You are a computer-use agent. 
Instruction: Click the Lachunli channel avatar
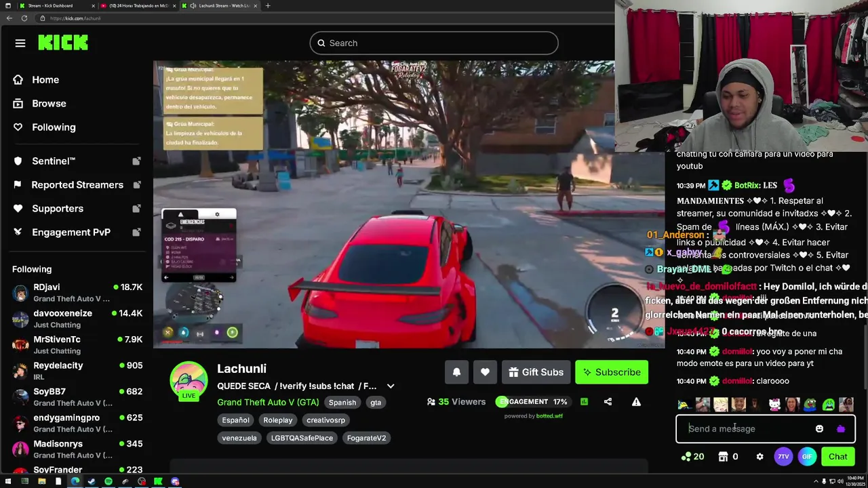click(189, 381)
